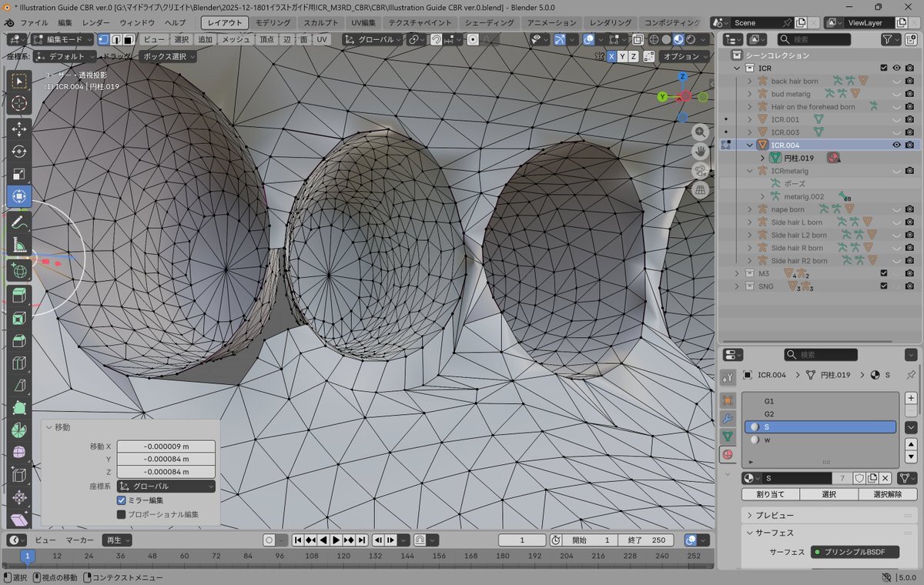Viewport: 924px width, 585px height.
Task: Click the viewport zoom magnifier icon
Action: pos(700,132)
